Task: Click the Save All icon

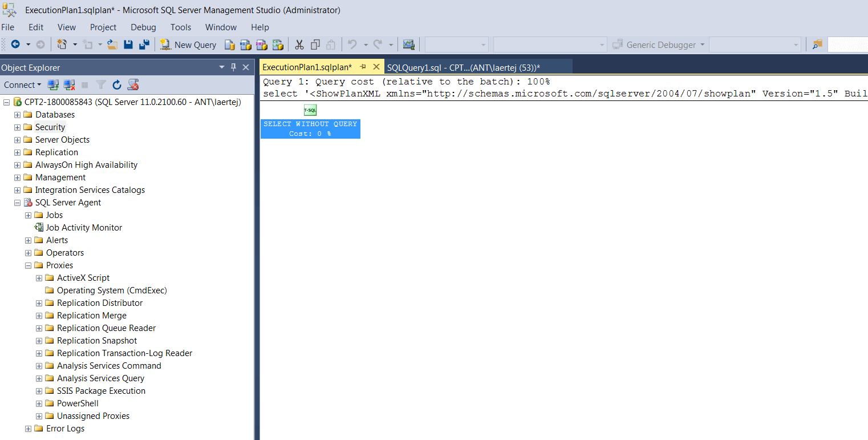Action: (144, 45)
